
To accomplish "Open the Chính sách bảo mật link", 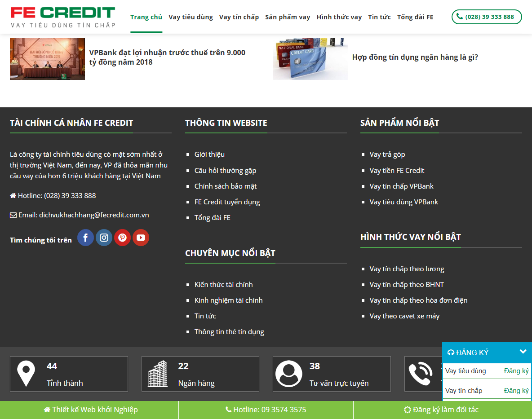I will pos(225,186).
